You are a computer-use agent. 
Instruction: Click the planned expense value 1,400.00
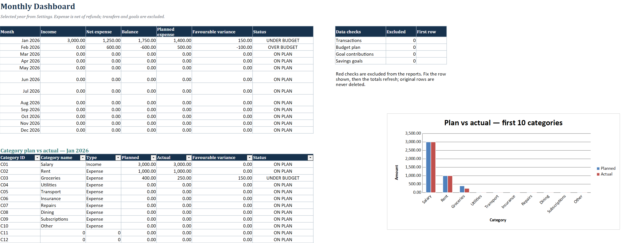(174, 40)
